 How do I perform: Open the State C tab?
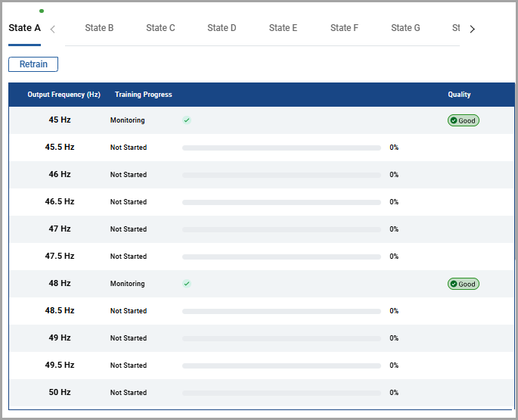pos(160,28)
